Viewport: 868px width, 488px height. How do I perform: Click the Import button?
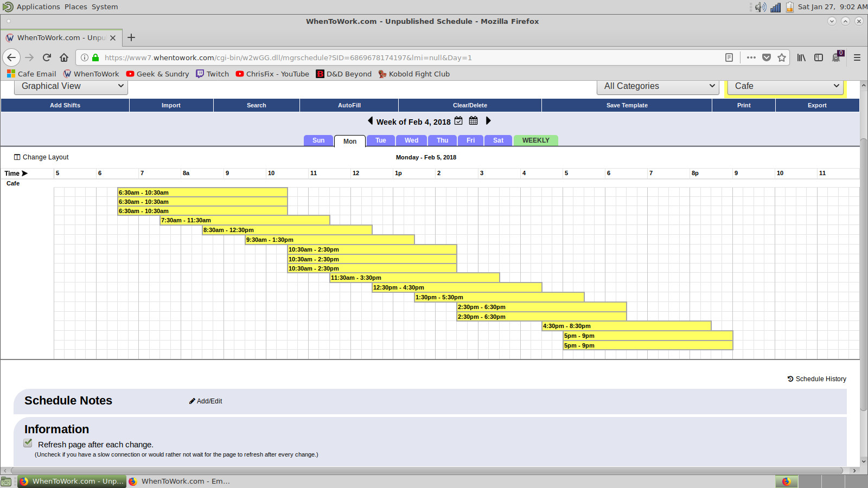pyautogui.click(x=171, y=105)
